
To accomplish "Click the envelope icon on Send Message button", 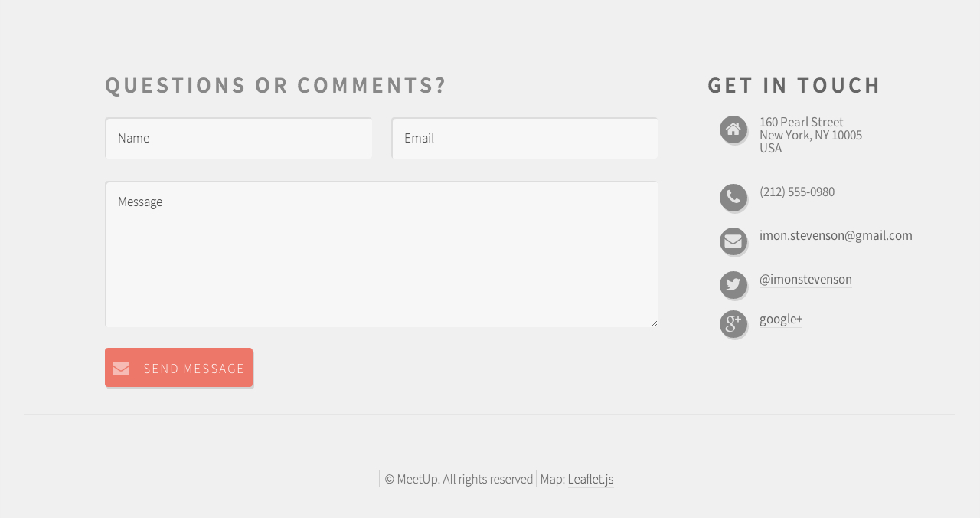I will [121, 369].
